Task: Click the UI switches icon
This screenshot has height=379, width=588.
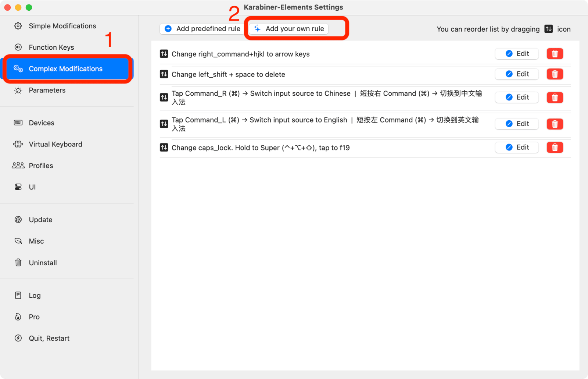Action: pyautogui.click(x=18, y=187)
